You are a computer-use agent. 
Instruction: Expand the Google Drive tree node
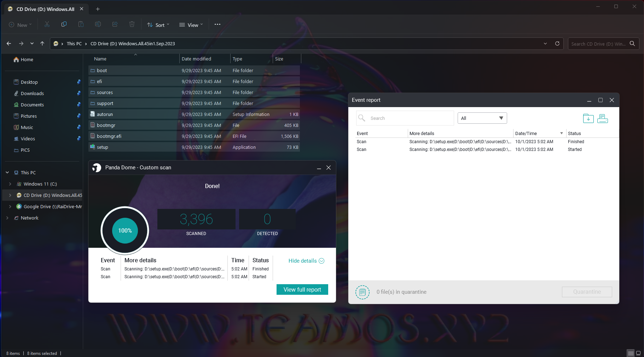point(10,206)
